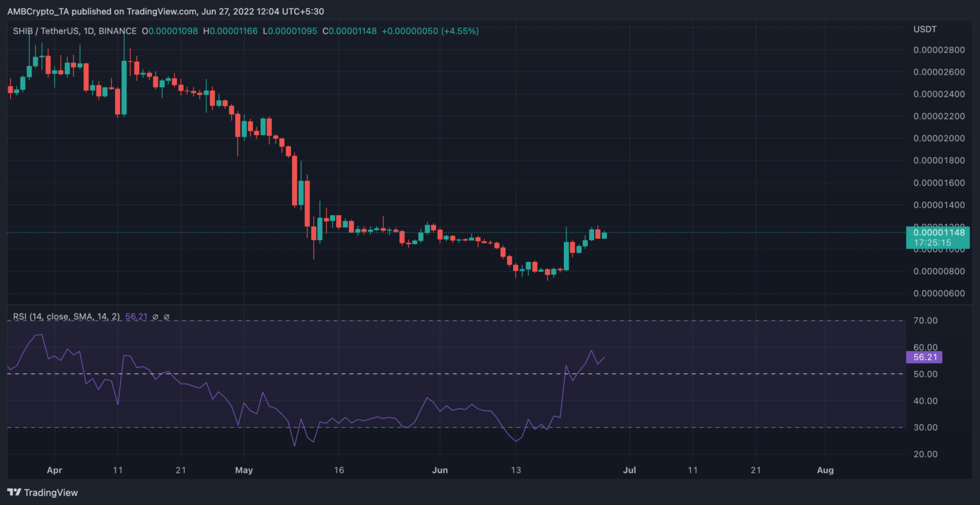Click the close value C0.00001148
Viewport: 980px width, 505px height.
tap(350, 31)
